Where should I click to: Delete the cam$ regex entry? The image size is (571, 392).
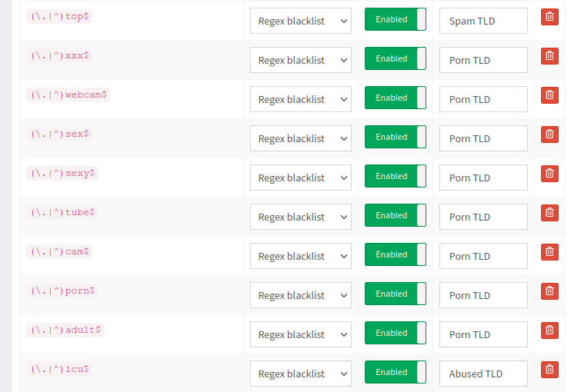(549, 252)
